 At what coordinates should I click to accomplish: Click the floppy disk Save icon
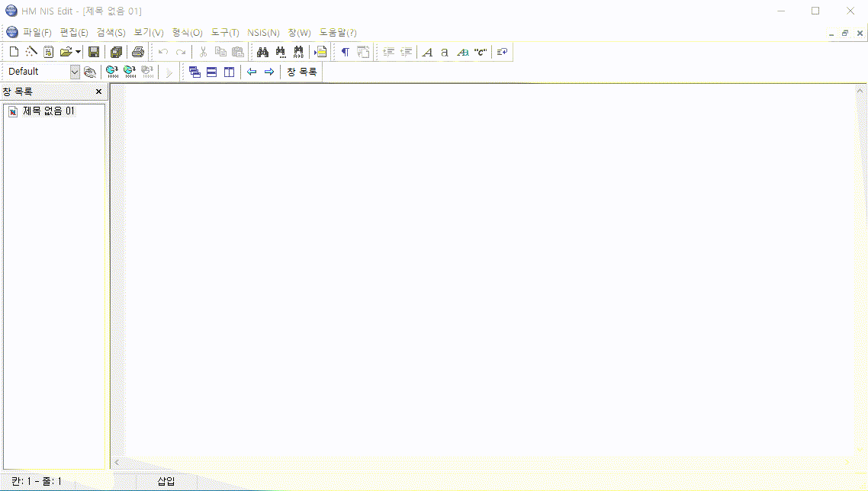click(x=94, y=52)
